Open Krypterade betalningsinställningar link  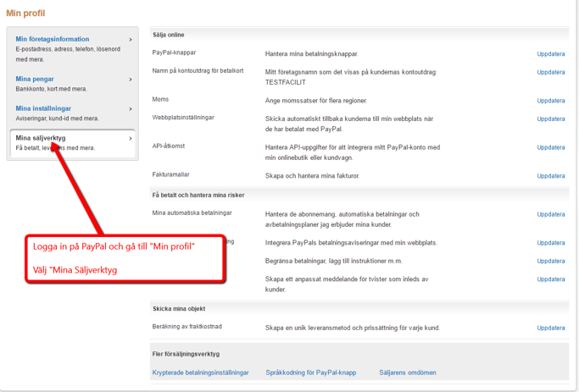click(201, 373)
